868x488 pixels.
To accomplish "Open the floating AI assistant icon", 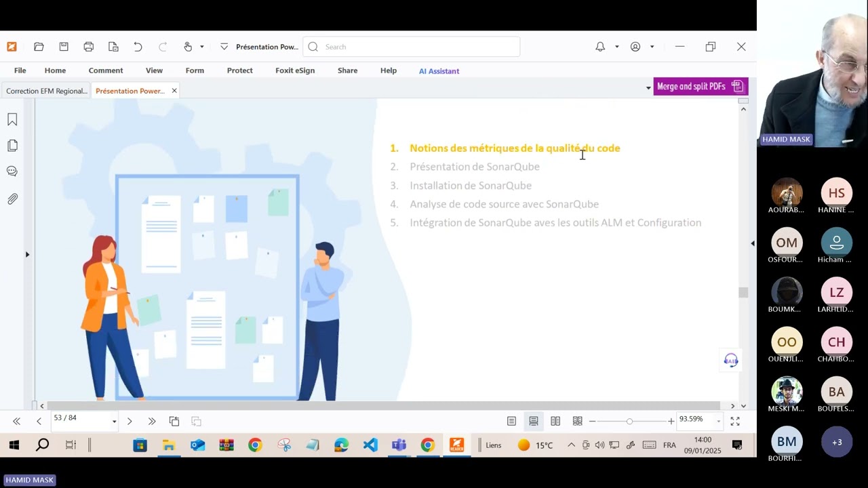I will coord(731,360).
